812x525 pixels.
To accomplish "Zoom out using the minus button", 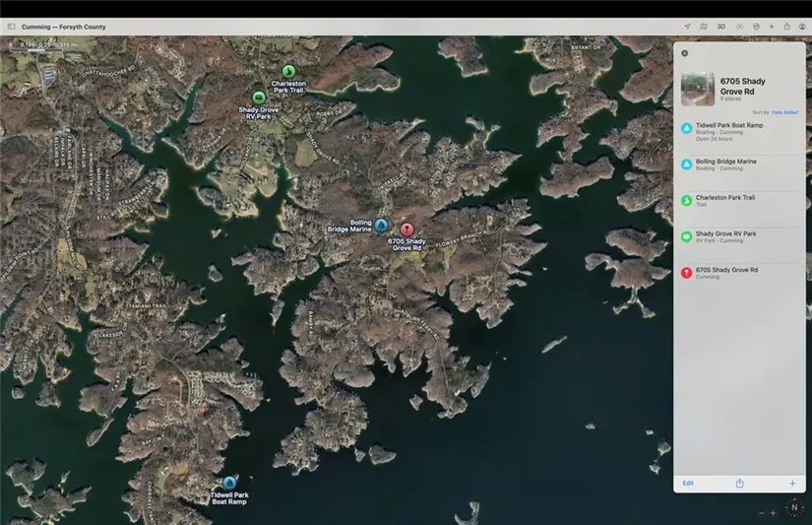I will (x=761, y=513).
